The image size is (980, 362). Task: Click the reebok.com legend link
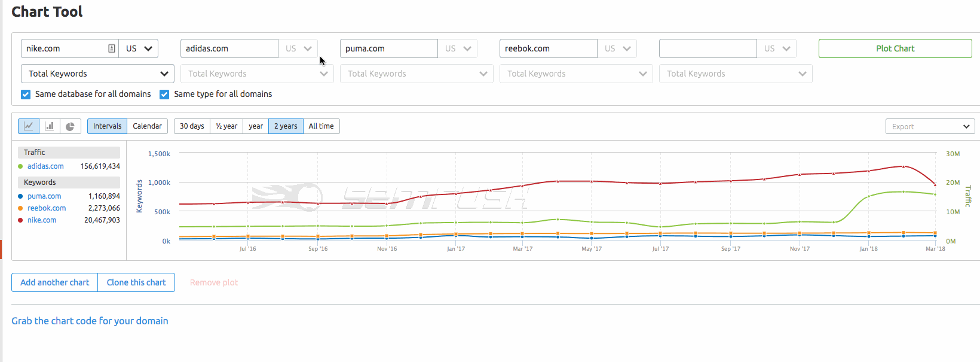(x=47, y=208)
